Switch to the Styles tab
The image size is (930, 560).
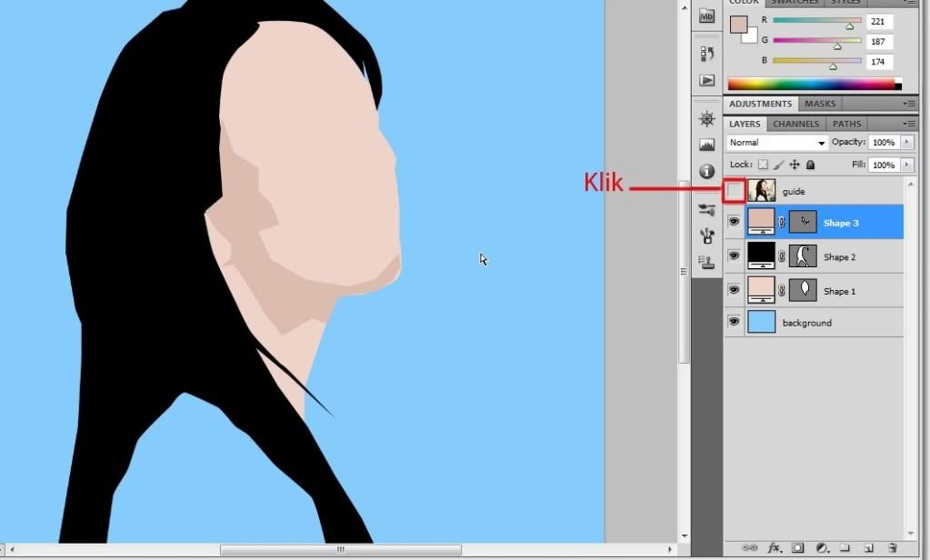[845, 3]
